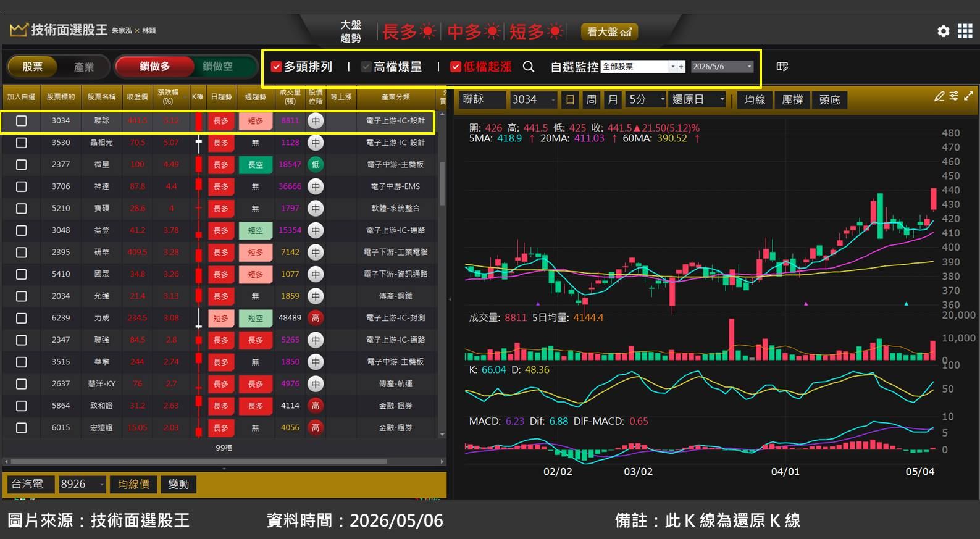Click 中 price level badge for 3706
Viewport: 980px width, 539px height.
click(x=316, y=186)
